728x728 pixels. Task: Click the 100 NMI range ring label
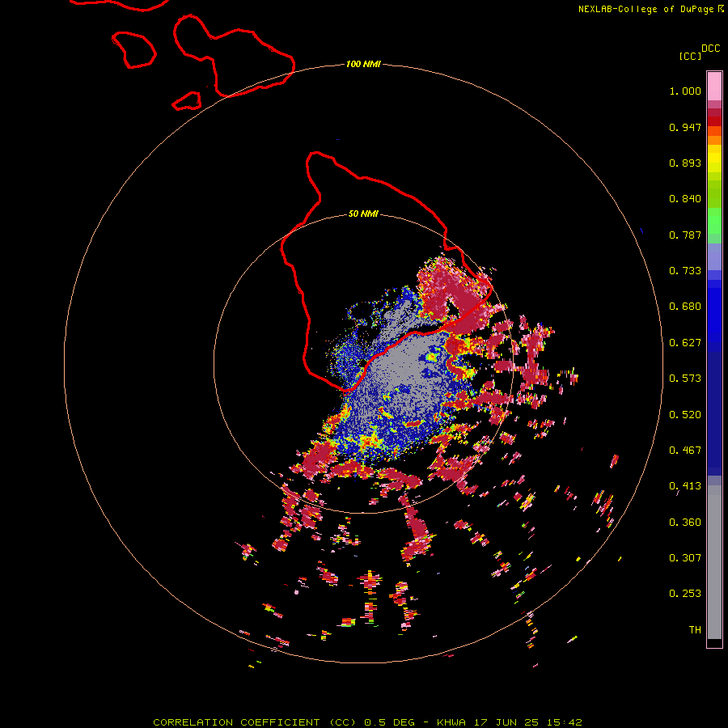pos(363,64)
